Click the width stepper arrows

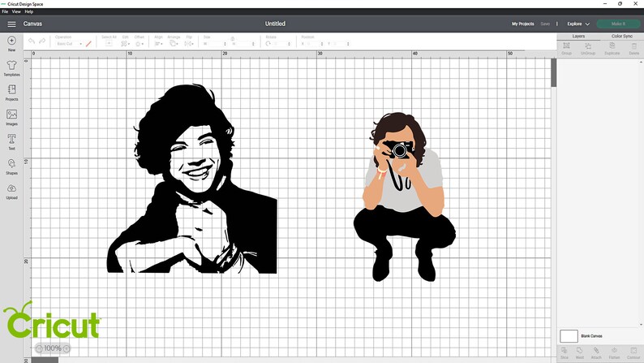[x=225, y=44]
